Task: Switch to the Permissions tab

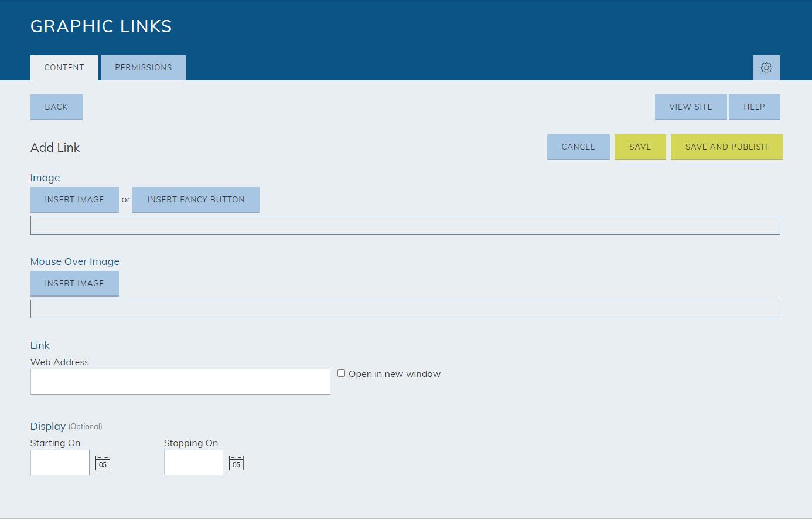Action: pyautogui.click(x=144, y=67)
